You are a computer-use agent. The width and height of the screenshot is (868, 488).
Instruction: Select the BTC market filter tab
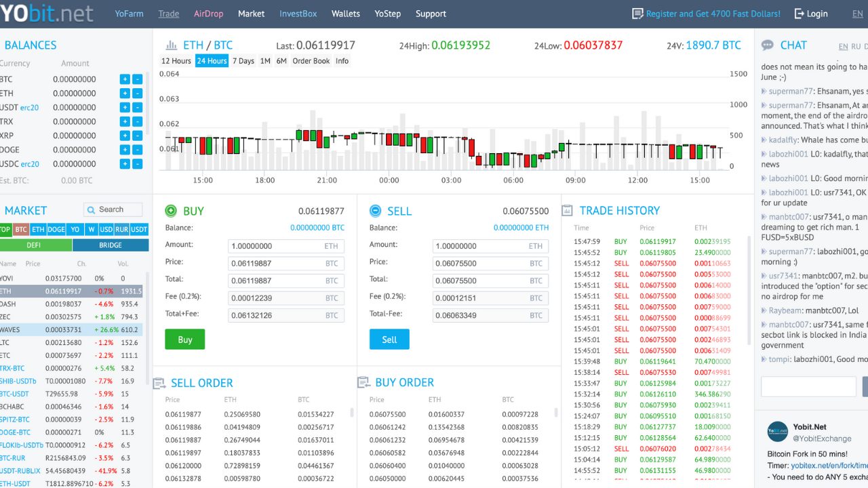tap(21, 230)
